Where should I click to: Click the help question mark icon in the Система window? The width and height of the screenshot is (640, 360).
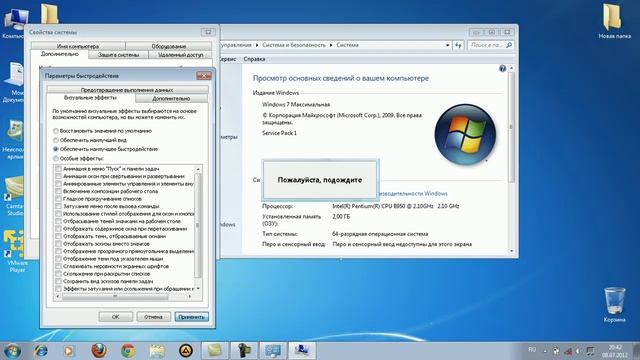click(502, 68)
